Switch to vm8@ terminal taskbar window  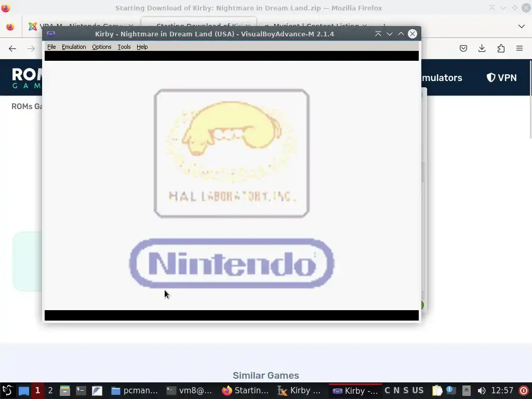click(x=190, y=391)
